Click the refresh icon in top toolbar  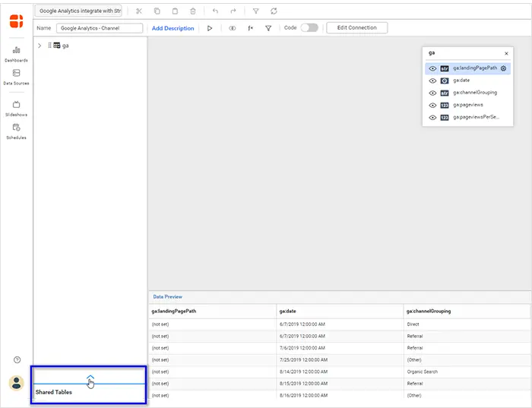pos(274,11)
